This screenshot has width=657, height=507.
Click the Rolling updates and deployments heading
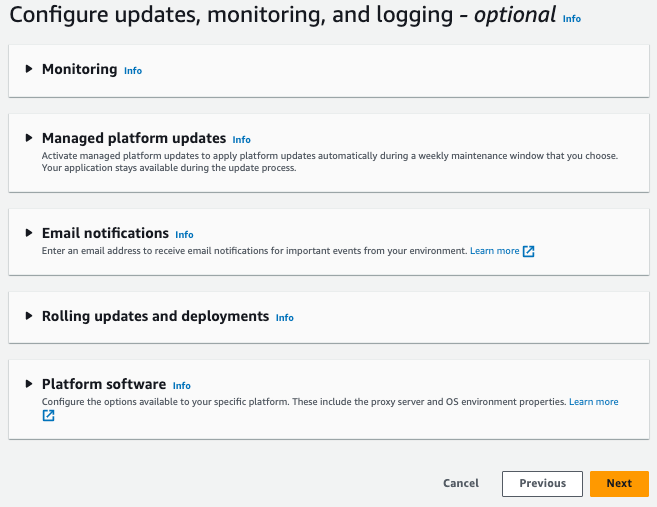click(x=155, y=316)
